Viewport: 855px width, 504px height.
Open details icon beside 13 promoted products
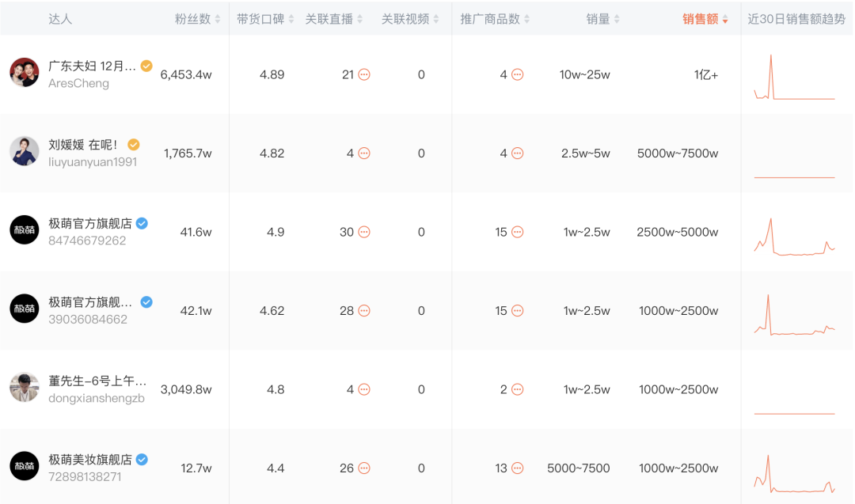[x=517, y=468]
